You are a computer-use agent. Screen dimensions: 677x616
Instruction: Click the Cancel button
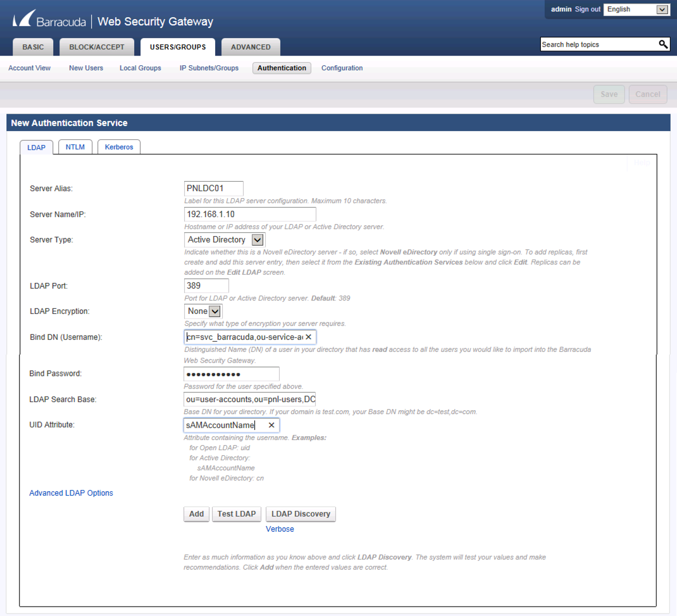(x=648, y=94)
